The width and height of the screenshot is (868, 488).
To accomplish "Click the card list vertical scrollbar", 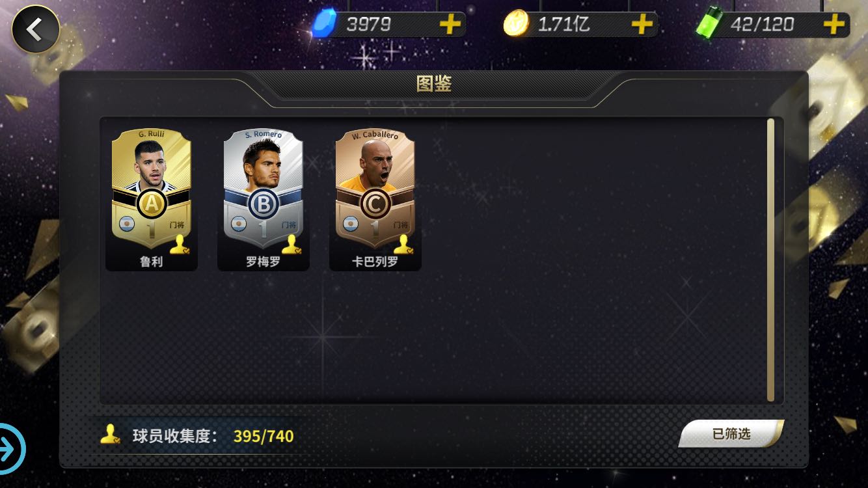I will pyautogui.click(x=770, y=260).
